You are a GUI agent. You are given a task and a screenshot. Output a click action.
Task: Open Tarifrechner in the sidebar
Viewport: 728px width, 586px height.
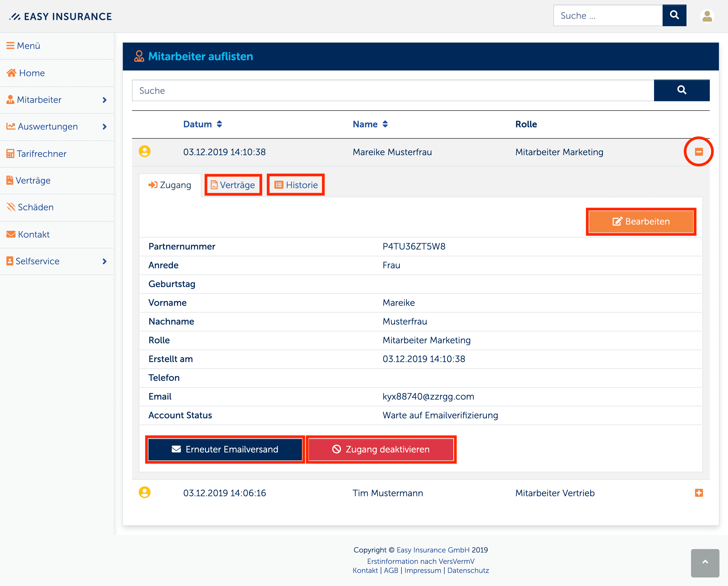57,153
